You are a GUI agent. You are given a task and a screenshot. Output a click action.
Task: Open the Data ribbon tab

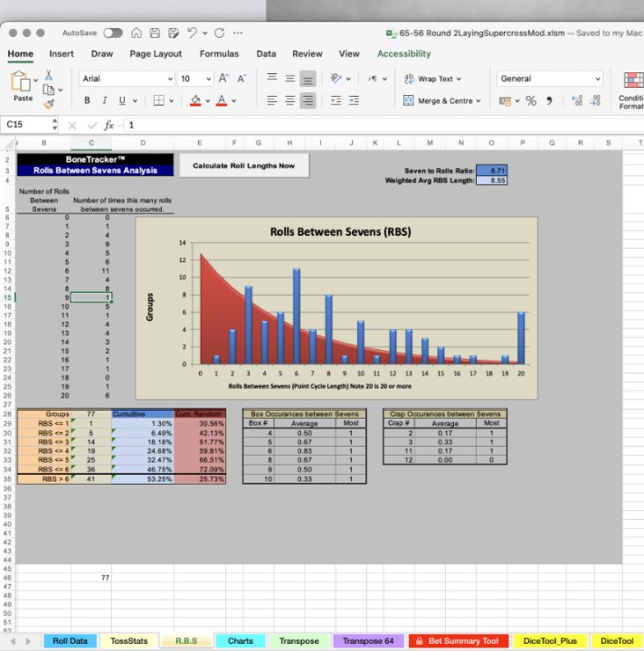[x=266, y=53]
